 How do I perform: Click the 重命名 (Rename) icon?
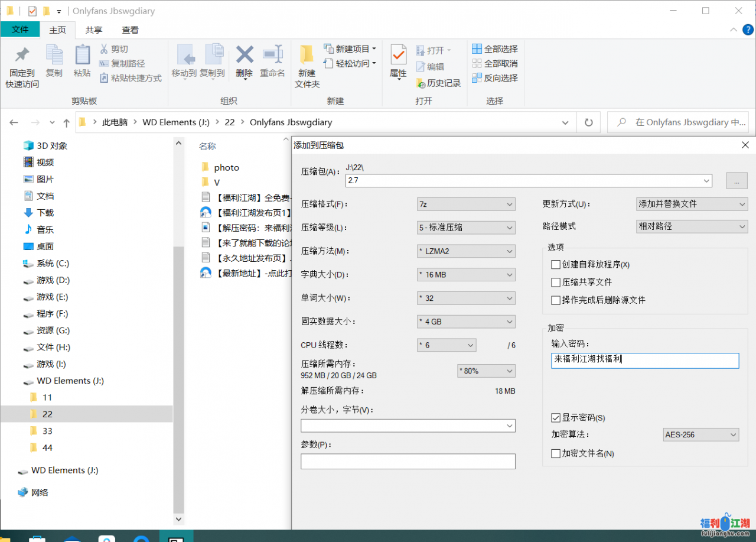[x=273, y=61]
